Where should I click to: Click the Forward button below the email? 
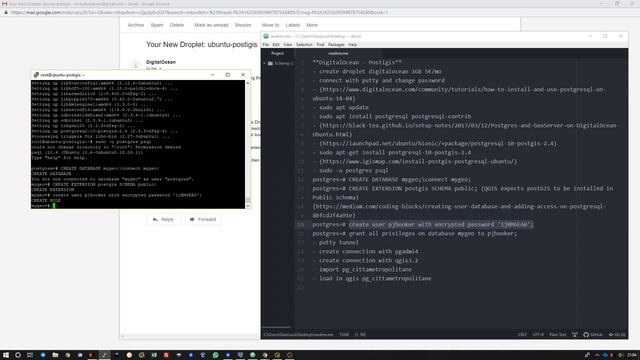(203, 219)
